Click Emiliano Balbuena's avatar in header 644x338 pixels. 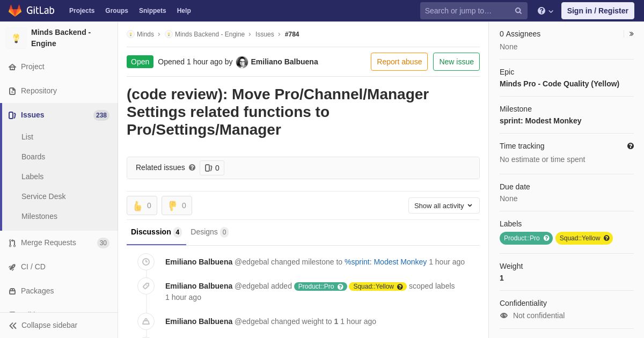(242, 62)
